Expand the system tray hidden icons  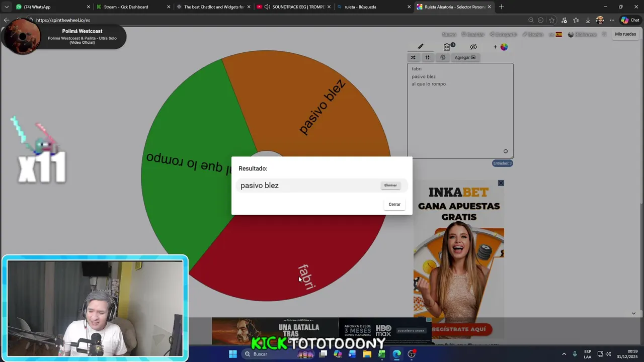pyautogui.click(x=564, y=354)
